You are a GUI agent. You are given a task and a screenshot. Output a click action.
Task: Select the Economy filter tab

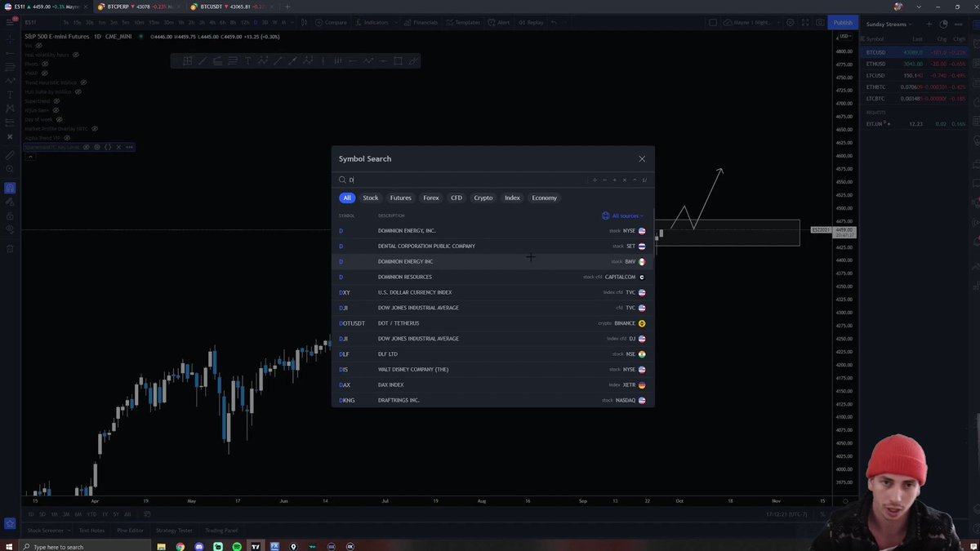click(x=544, y=198)
